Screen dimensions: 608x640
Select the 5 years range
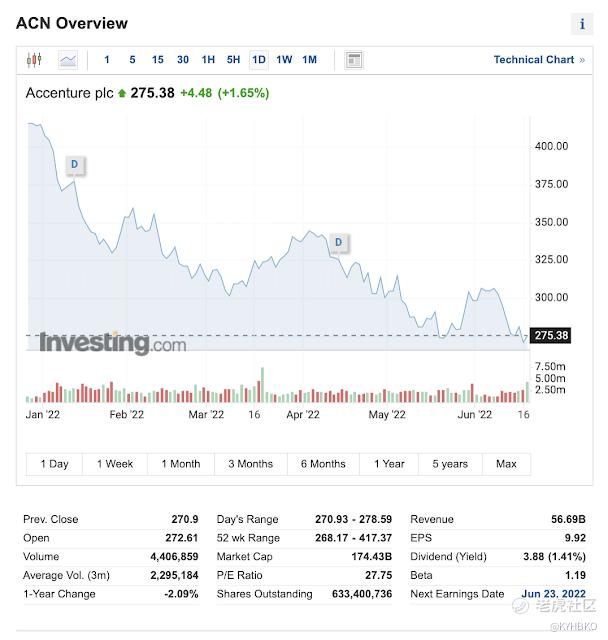click(450, 464)
